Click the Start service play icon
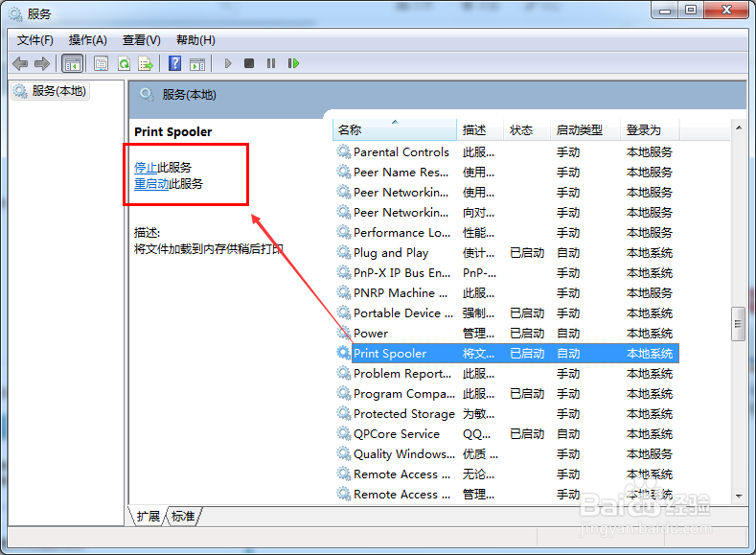This screenshot has width=756, height=555. pos(228,63)
